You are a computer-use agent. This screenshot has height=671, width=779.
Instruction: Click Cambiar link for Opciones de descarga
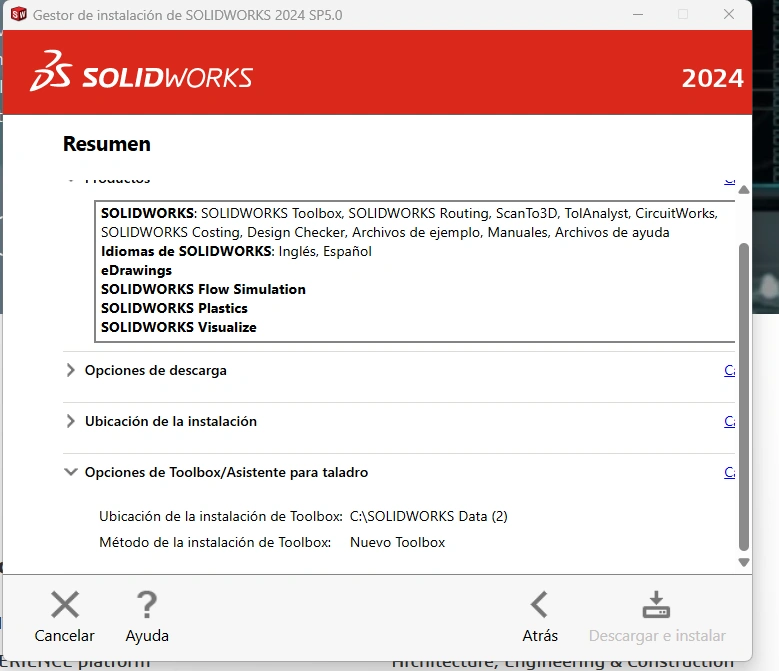pos(729,370)
